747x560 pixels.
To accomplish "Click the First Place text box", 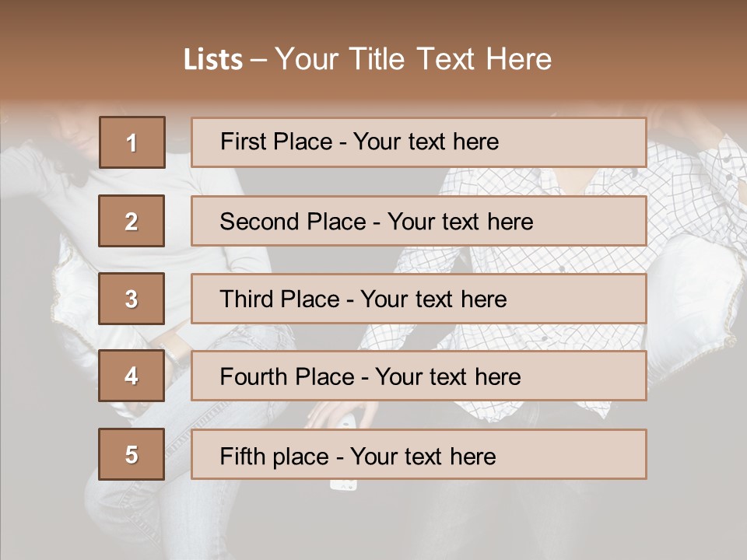I will 419,142.
